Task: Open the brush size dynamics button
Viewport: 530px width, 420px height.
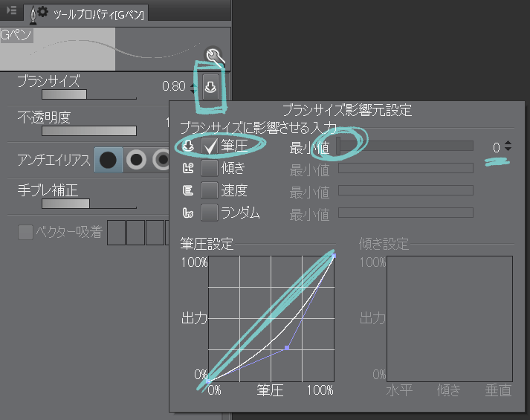Action: pos(210,87)
